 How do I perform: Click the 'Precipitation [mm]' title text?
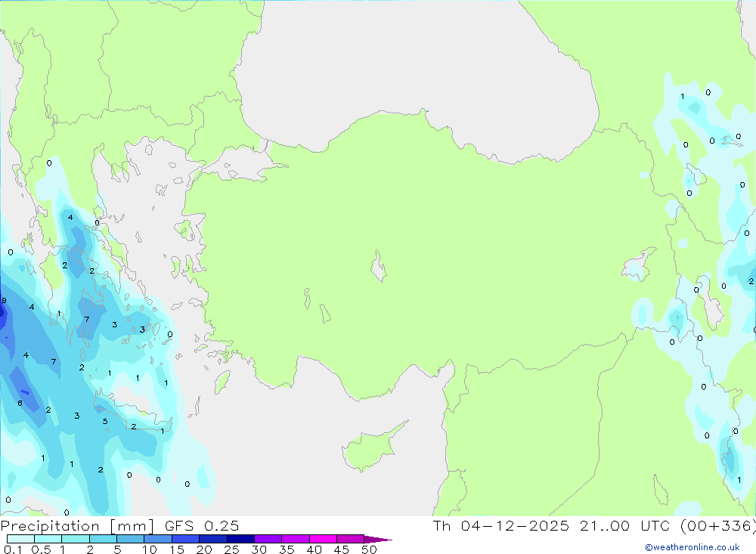pyautogui.click(x=77, y=526)
